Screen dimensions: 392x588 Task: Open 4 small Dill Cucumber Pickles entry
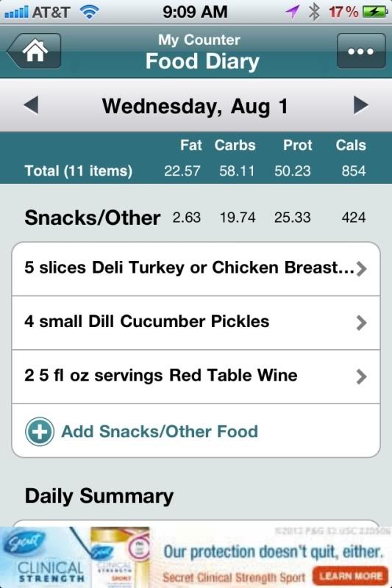click(x=196, y=323)
